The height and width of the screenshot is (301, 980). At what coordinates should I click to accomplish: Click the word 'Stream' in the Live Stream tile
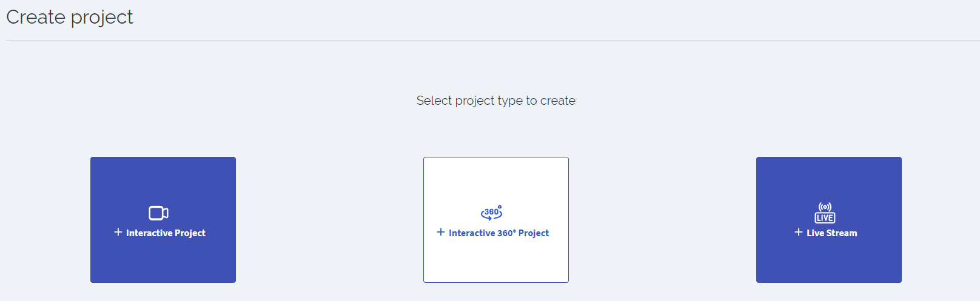point(842,233)
